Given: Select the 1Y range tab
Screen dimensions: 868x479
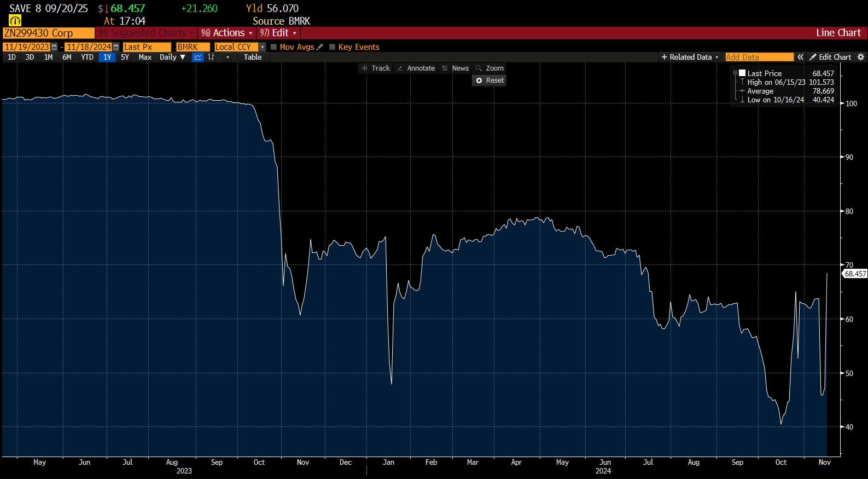Looking at the screenshot, I should tap(107, 57).
